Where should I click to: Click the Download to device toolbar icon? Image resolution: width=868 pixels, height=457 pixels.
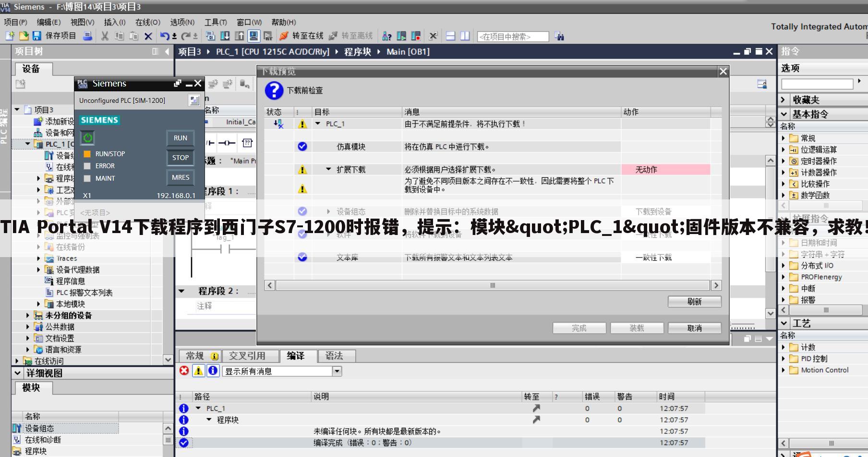coord(226,36)
